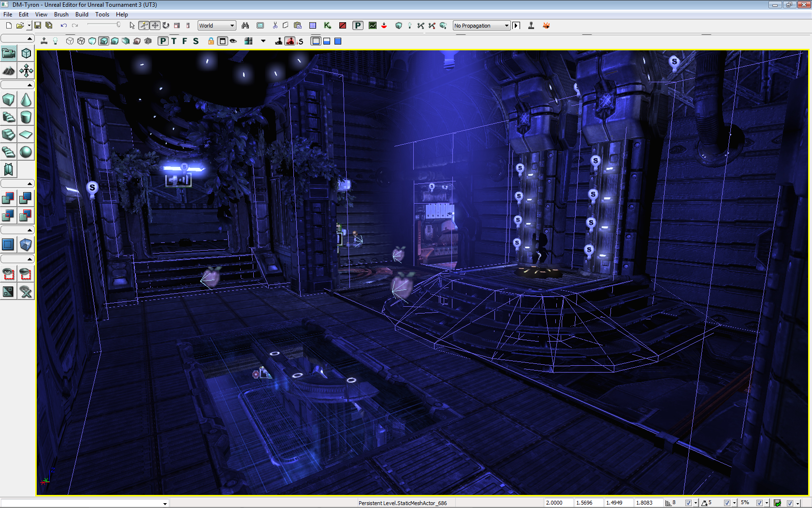Switch viewport to unlit mode
Image resolution: width=812 pixels, height=508 pixels.
(92, 41)
